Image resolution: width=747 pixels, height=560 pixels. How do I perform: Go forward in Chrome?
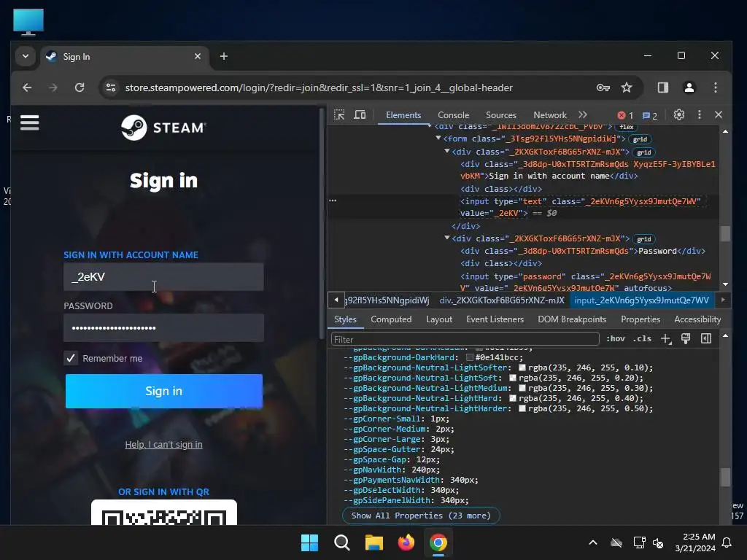pyautogui.click(x=53, y=87)
